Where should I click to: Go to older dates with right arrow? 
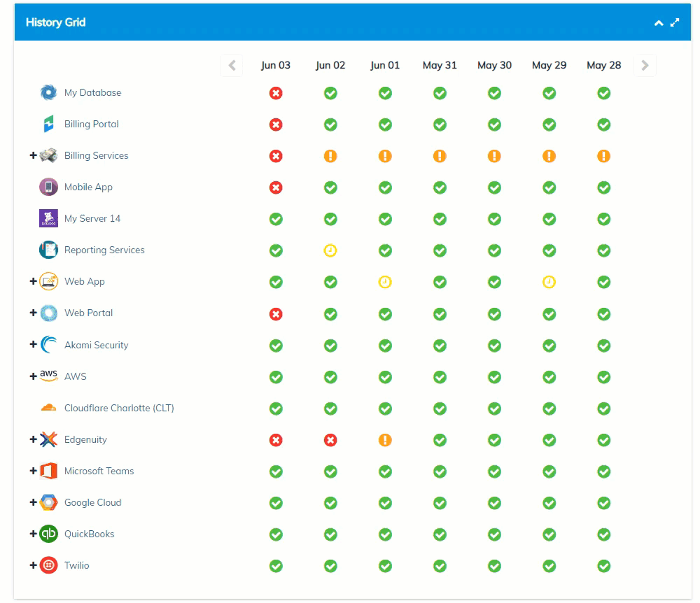(645, 66)
